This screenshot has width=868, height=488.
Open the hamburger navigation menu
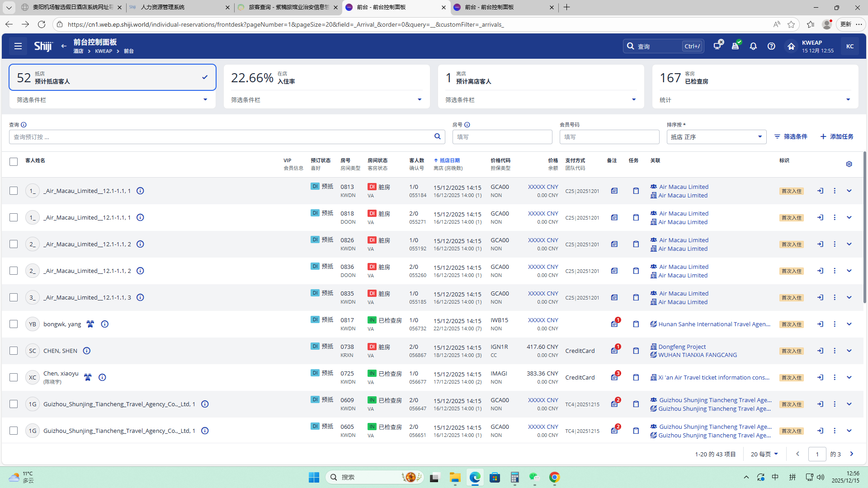tap(18, 46)
